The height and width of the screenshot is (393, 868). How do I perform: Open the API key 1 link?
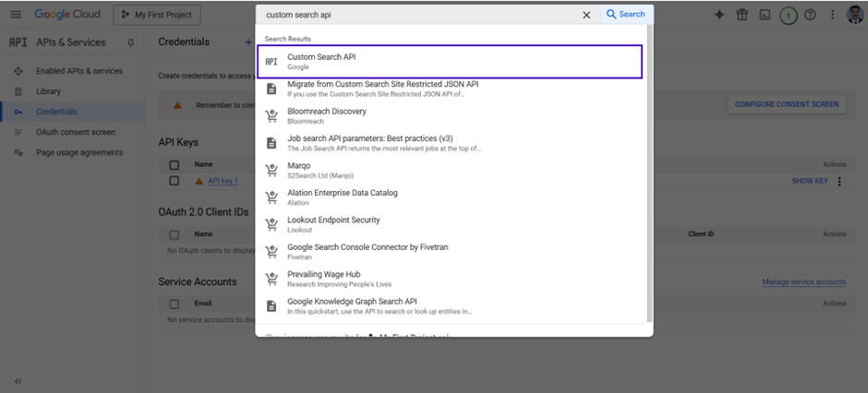click(223, 181)
